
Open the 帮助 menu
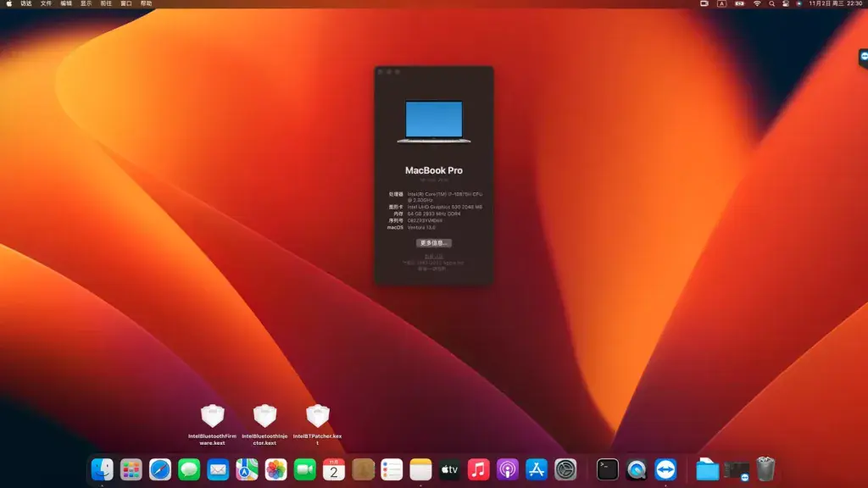pos(146,4)
